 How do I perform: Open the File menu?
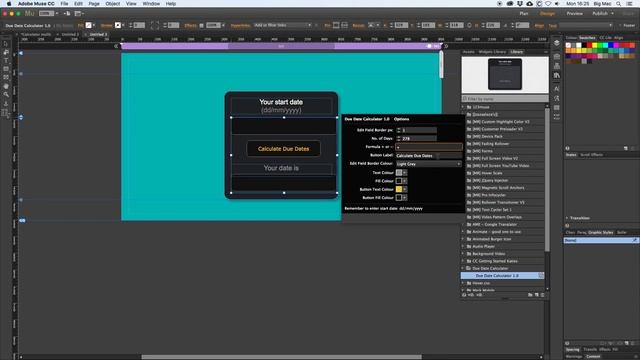(64, 4)
